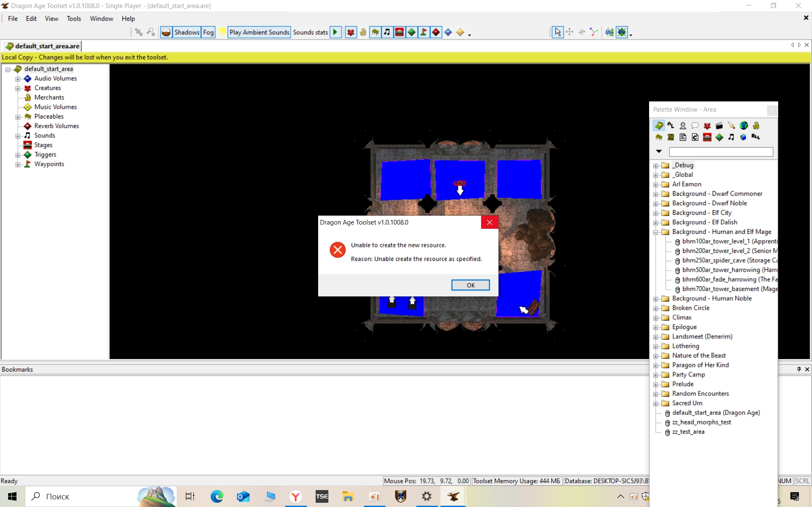The width and height of the screenshot is (812, 507).
Task: Select the Area palette icon
Action: [x=659, y=126]
